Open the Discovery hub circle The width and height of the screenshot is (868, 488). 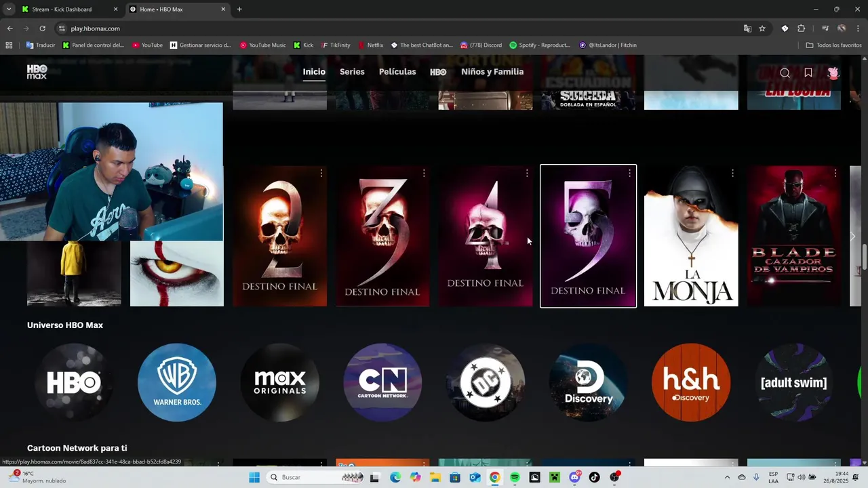[589, 382]
